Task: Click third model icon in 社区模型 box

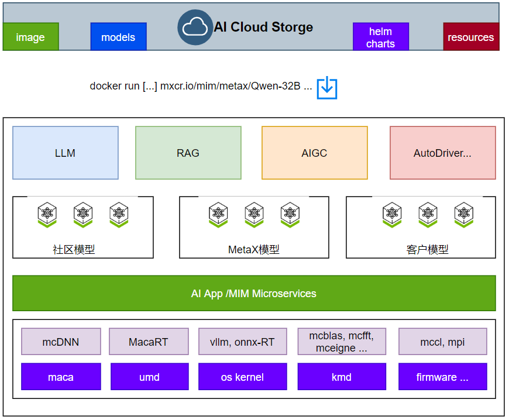Action: 119,215
